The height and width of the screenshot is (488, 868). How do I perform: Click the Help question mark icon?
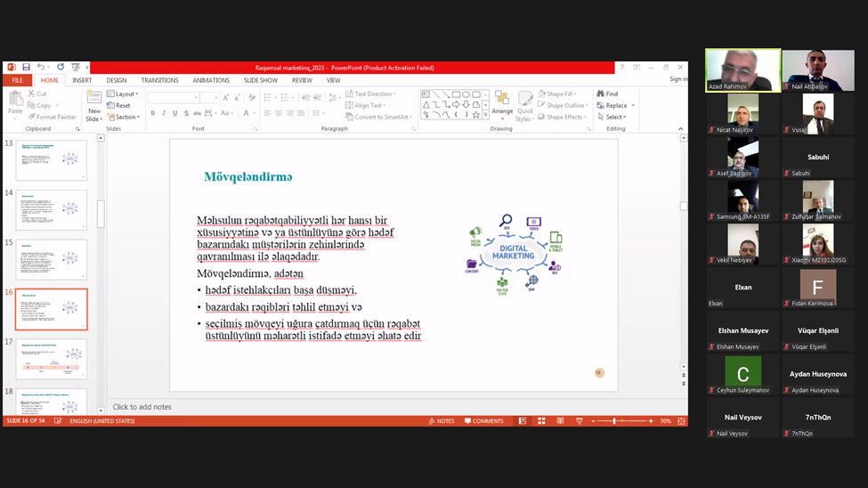[x=621, y=67]
